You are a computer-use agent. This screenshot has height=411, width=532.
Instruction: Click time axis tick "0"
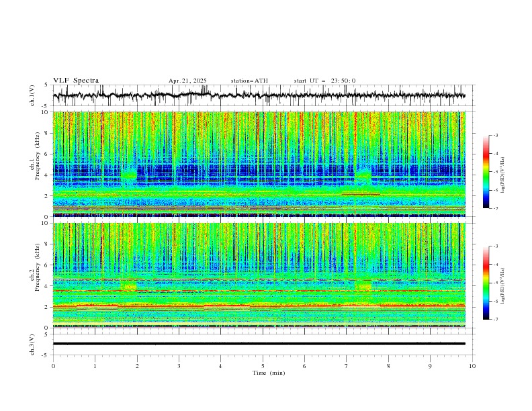(x=53, y=366)
